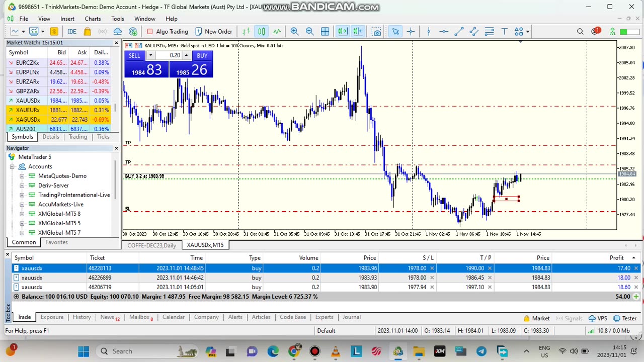Tile chart windows grid icon

point(325,31)
